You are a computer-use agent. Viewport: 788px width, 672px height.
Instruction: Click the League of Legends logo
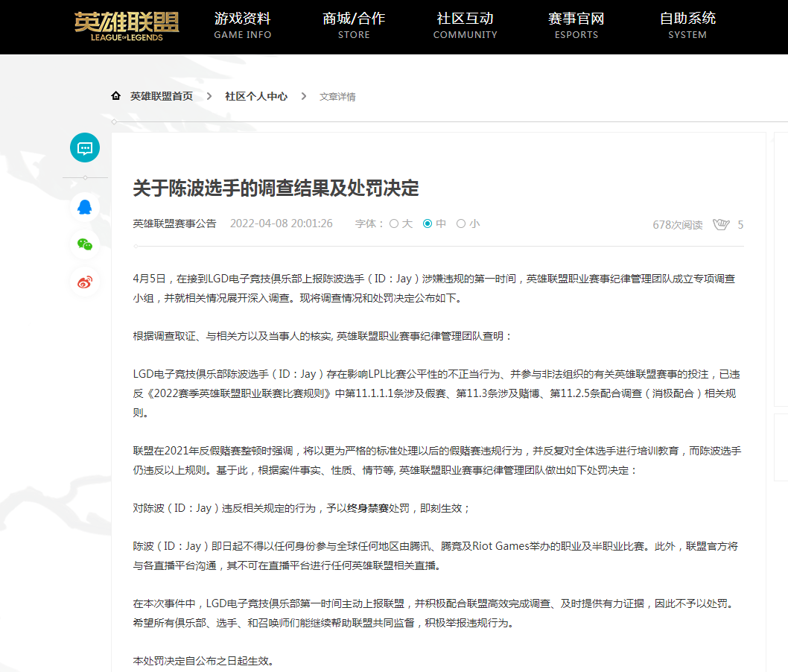(x=127, y=25)
